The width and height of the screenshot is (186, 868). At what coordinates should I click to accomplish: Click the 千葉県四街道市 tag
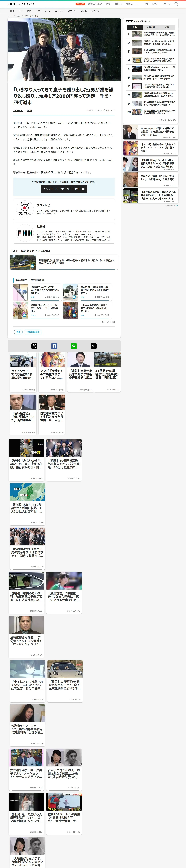33,332
